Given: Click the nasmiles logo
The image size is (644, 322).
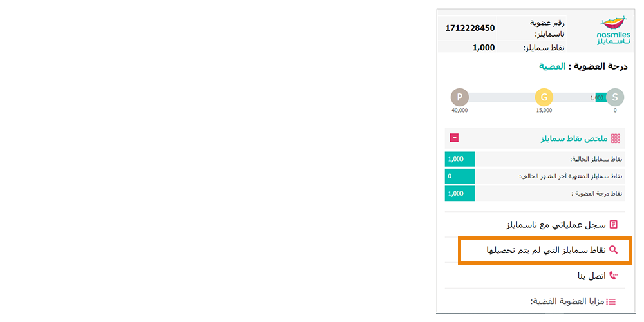Looking at the screenshot, I should (x=613, y=30).
